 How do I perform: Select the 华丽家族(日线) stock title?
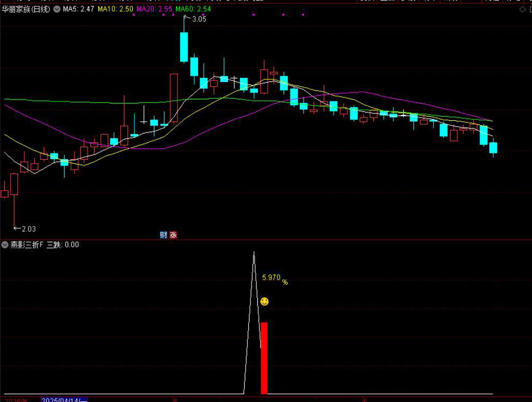point(26,9)
